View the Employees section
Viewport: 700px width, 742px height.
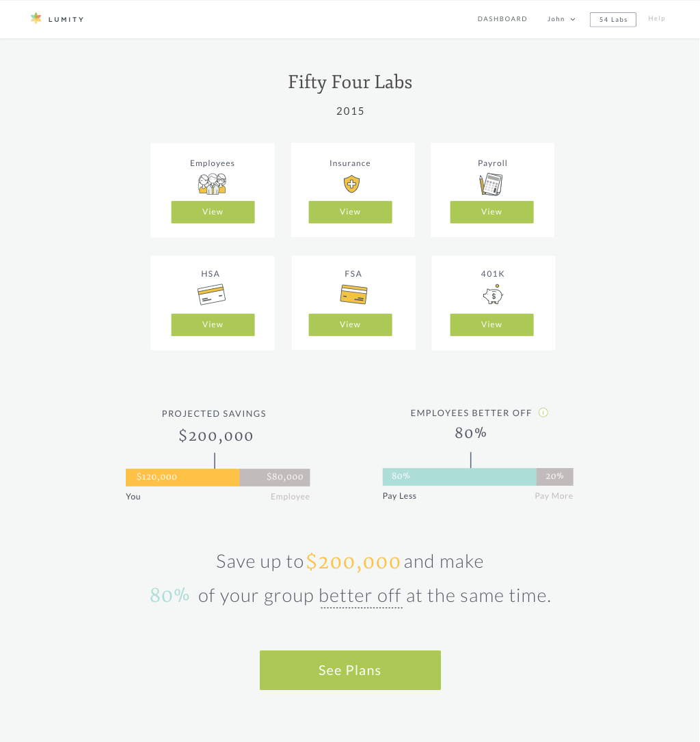pos(213,212)
